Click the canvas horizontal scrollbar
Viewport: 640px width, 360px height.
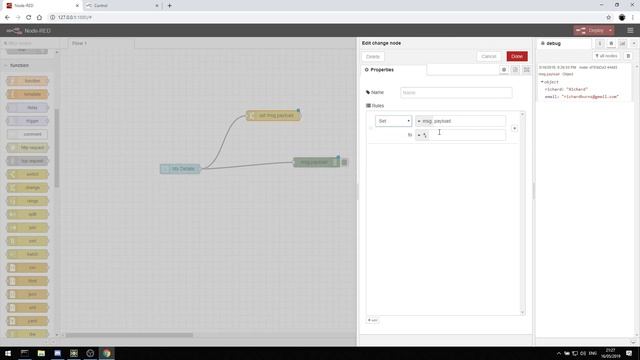[x=129, y=335]
